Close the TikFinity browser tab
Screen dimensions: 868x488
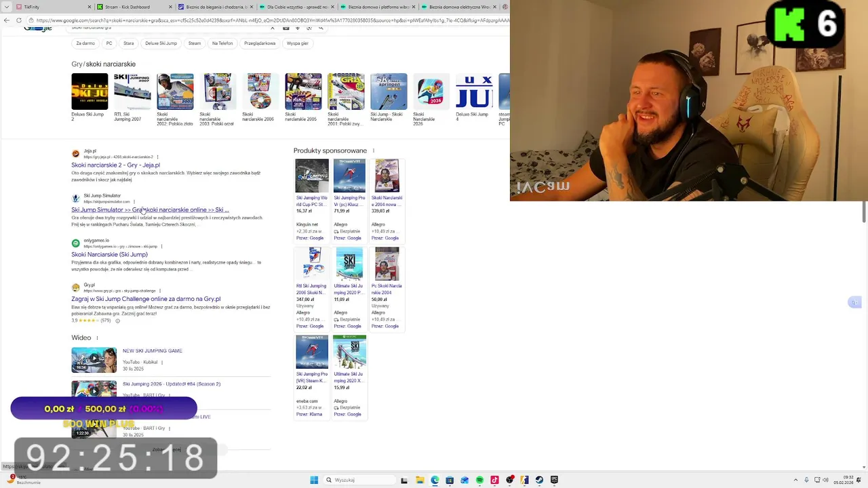[x=90, y=7]
